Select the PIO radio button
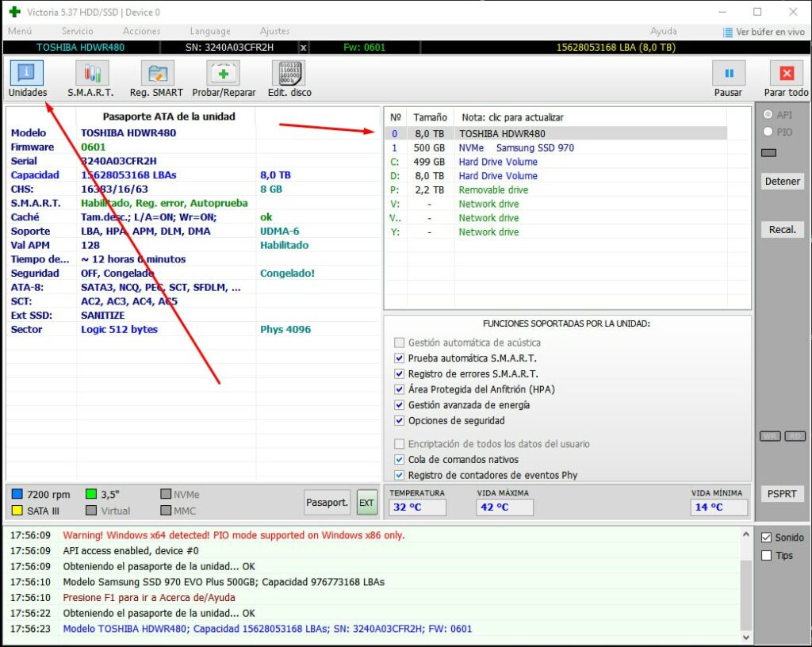812x647 pixels. 768,132
